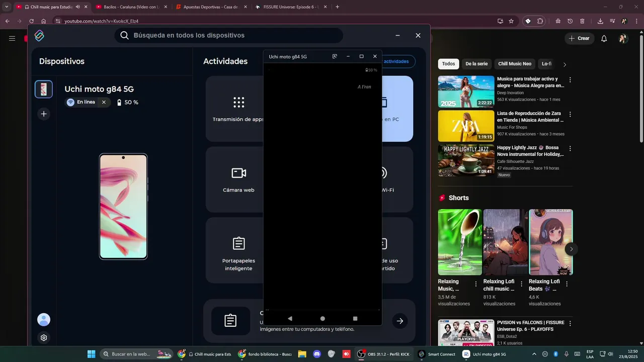Open options for Relaxing Lofi chill music short
This screenshot has height=362, width=644.
(521, 284)
